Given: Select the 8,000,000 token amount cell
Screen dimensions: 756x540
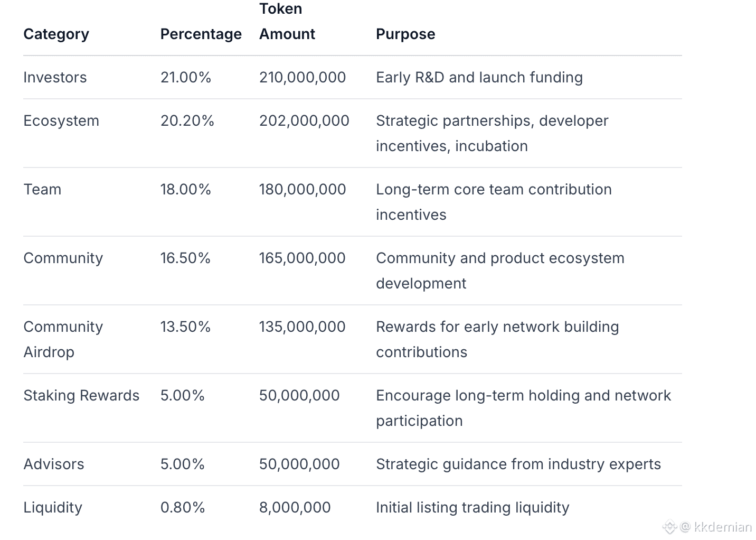Looking at the screenshot, I should (x=295, y=507).
